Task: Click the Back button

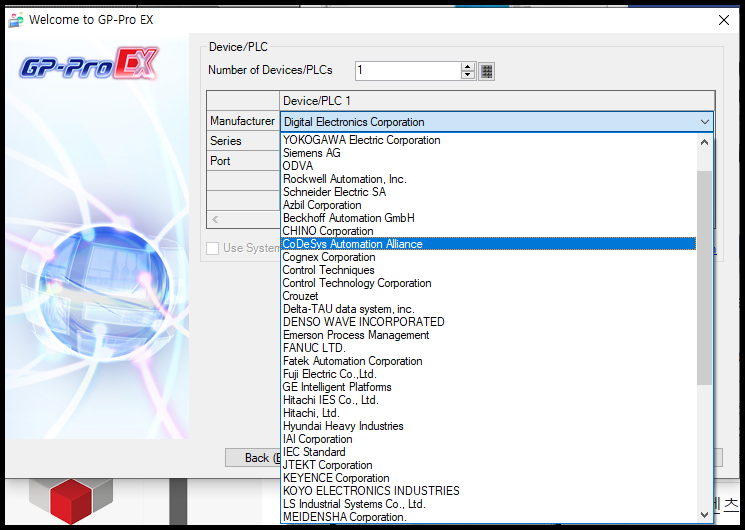Action: pos(253,458)
